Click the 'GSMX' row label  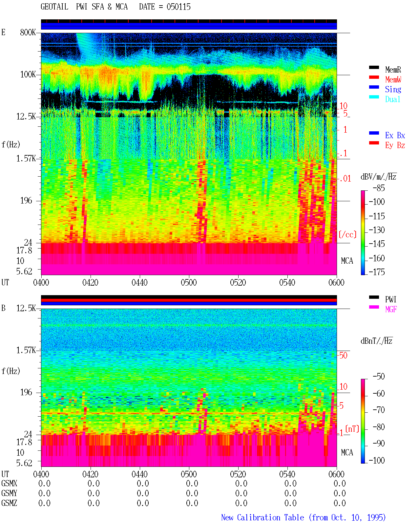[x=9, y=484]
